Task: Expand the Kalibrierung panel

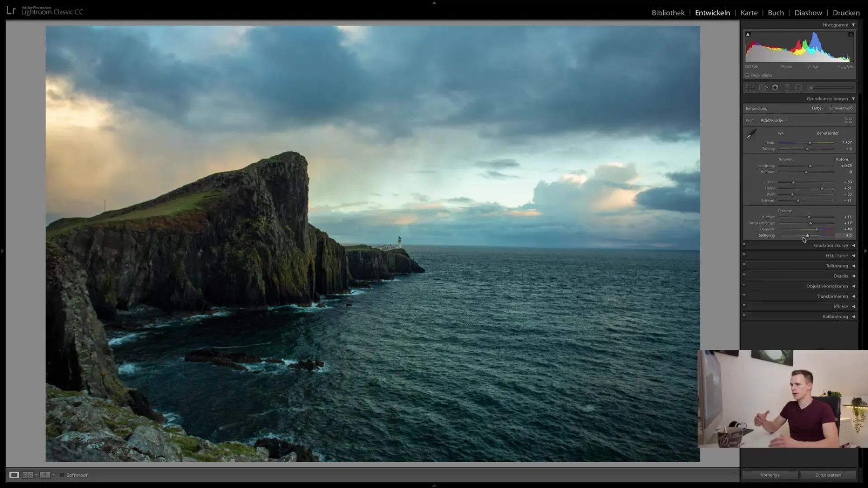Action: (x=854, y=317)
